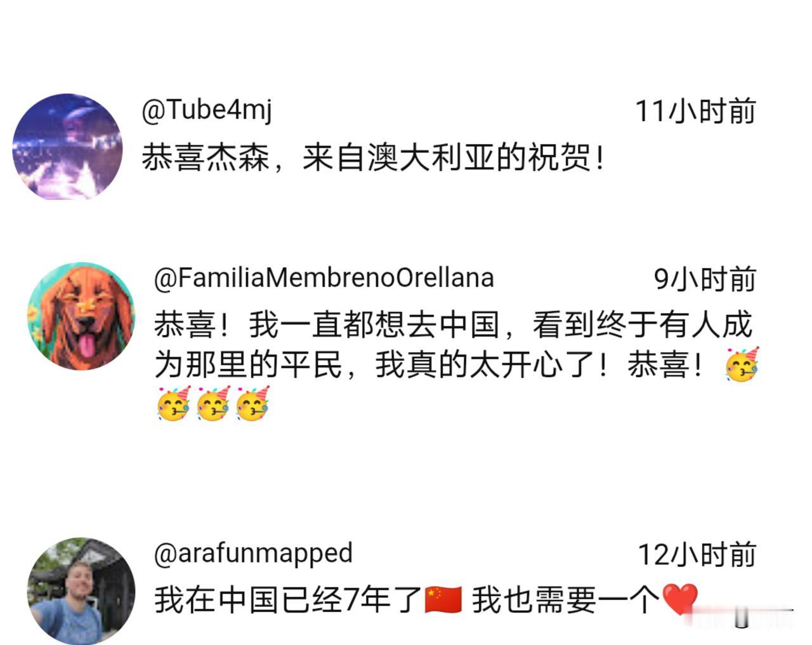812x645 pixels.
Task: Click the China flag emoji in the comment
Action: pos(443,599)
